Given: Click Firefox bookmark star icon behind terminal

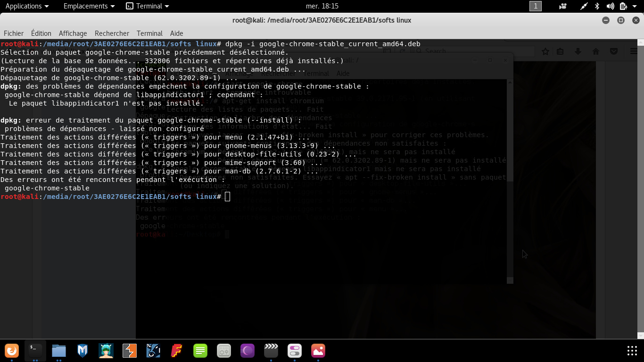Looking at the screenshot, I should coord(545,51).
